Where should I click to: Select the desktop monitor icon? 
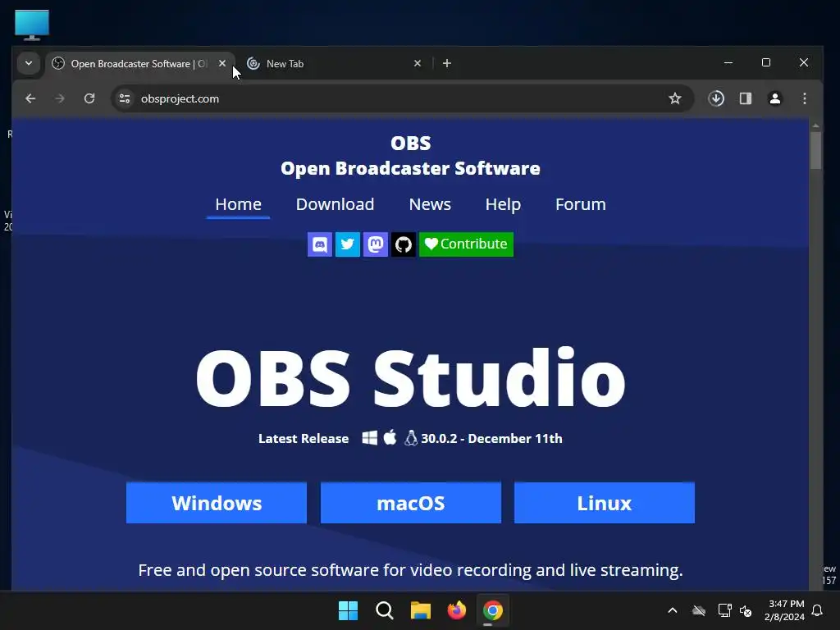(x=32, y=25)
